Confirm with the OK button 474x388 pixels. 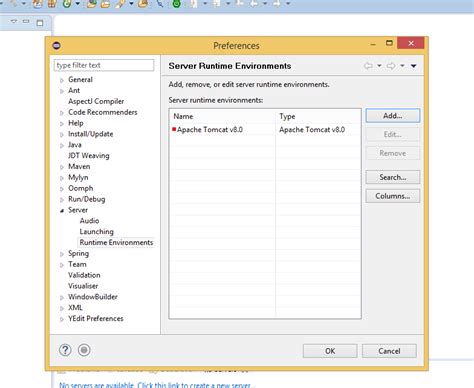330,351
